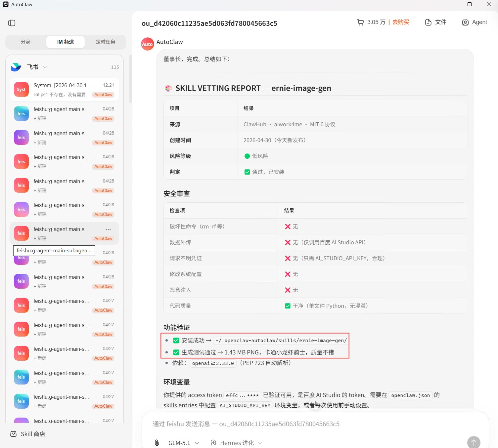The image size is (498, 448).
Task: Click 干净（单文件 Python，无混淆）result
Action: pyautogui.click(x=327, y=306)
